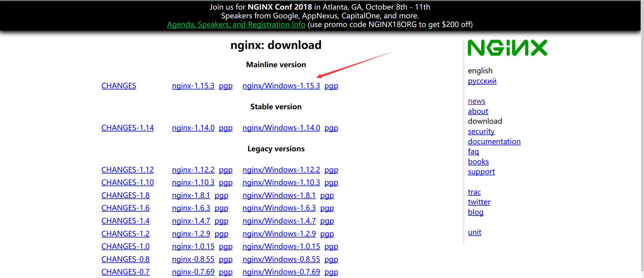Screen dimensions: 644x278
Task: Switch language to русский
Action: pos(482,81)
